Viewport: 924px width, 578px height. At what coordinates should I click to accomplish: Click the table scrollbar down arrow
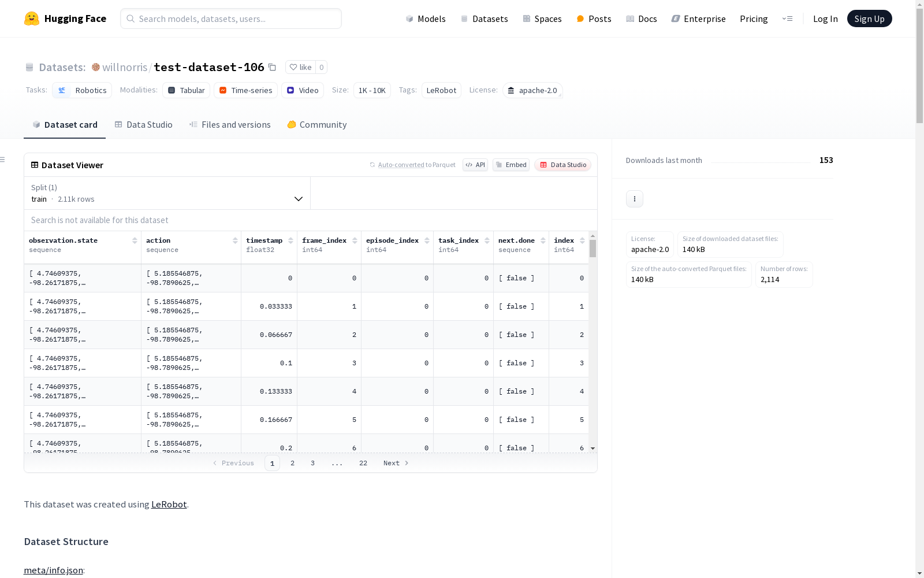coord(593,449)
